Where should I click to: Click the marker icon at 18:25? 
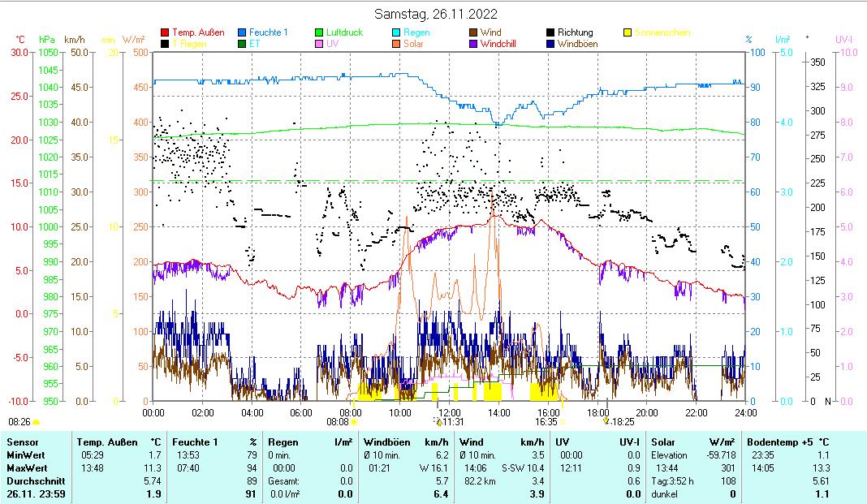pyautogui.click(x=606, y=421)
